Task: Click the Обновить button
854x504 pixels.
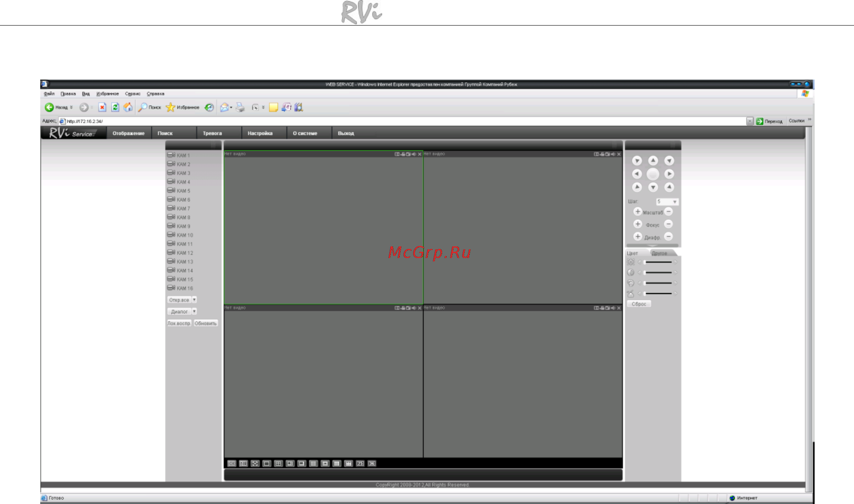Action: pyautogui.click(x=206, y=323)
